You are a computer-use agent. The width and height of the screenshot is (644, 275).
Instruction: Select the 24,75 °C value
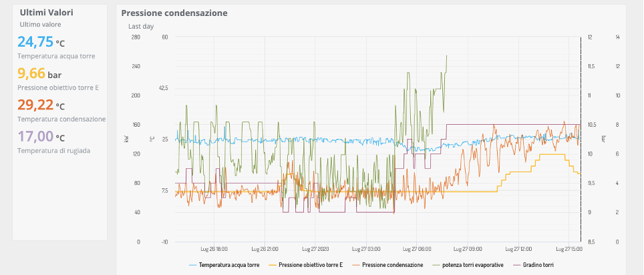(x=41, y=42)
